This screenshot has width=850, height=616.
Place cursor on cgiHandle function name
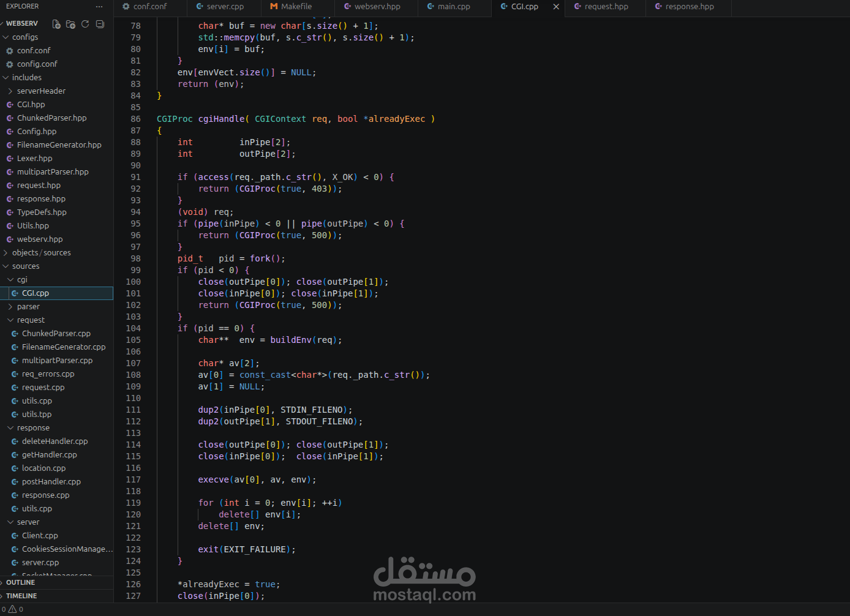pos(221,119)
